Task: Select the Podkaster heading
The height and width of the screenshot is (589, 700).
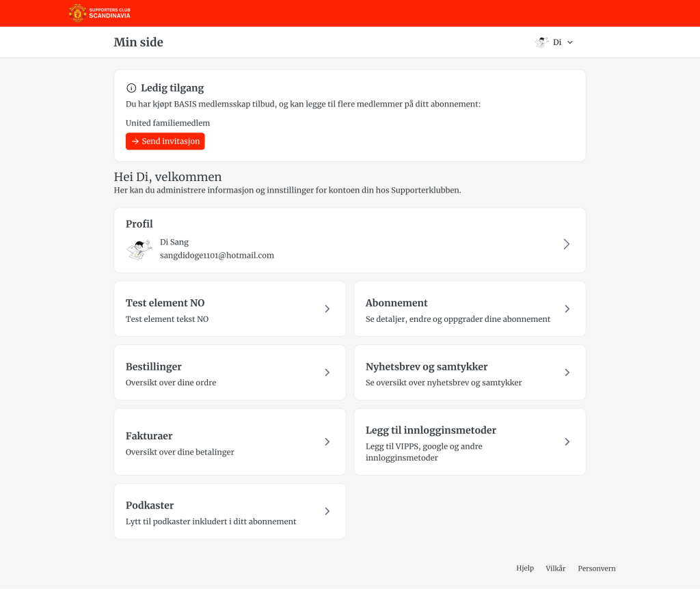Action: (x=150, y=506)
